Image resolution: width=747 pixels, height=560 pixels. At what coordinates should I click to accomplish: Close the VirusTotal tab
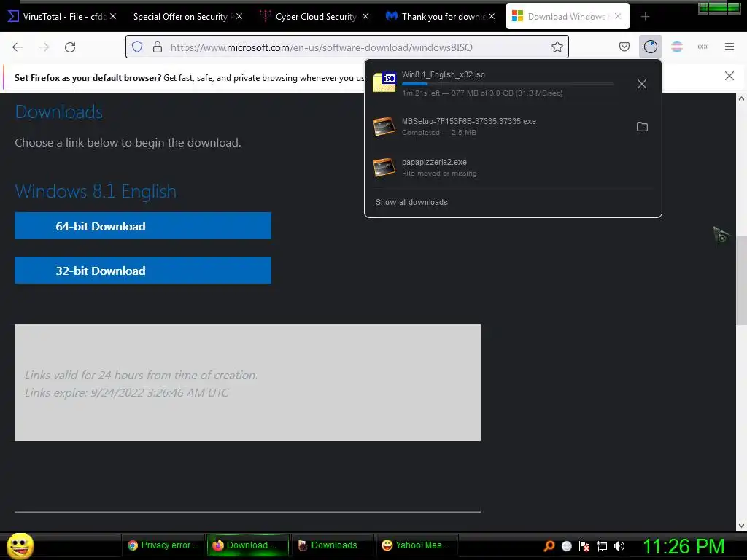click(x=113, y=16)
